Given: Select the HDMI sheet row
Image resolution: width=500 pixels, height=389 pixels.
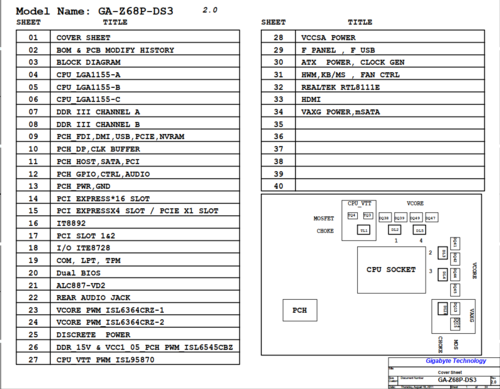Looking at the screenshot, I should [373, 99].
